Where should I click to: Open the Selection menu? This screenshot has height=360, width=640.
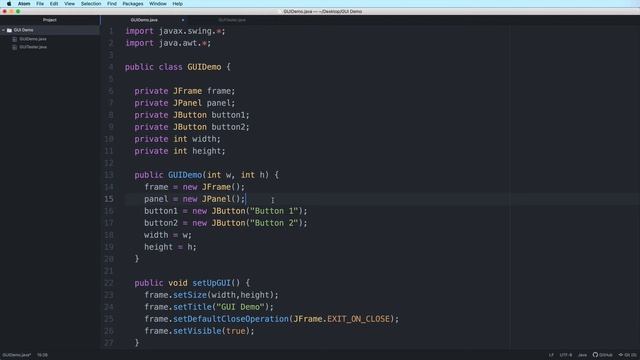coord(91,4)
